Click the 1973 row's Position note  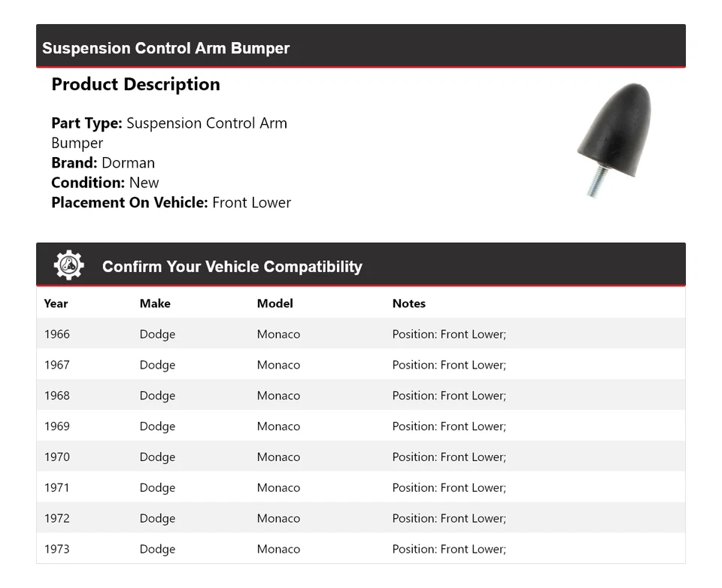[x=449, y=550]
